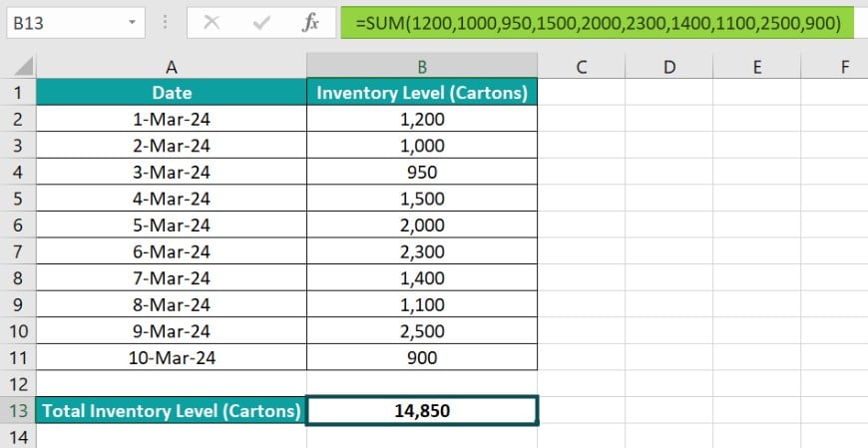Select row 3 header

coord(18,145)
